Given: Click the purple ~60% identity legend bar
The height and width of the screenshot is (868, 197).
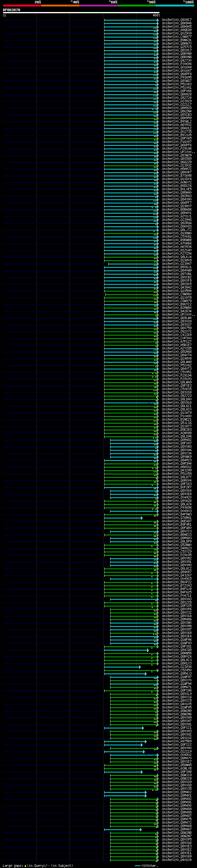Looking at the screenshot, I should tap(98, 6).
